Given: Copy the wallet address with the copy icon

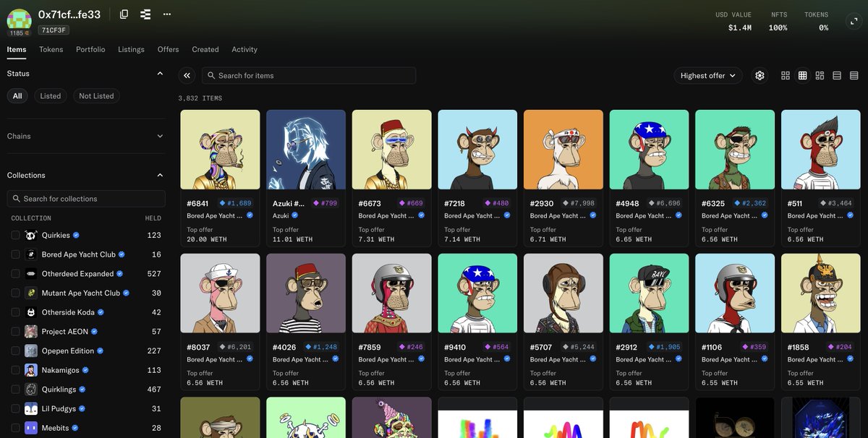Looking at the screenshot, I should 124,14.
